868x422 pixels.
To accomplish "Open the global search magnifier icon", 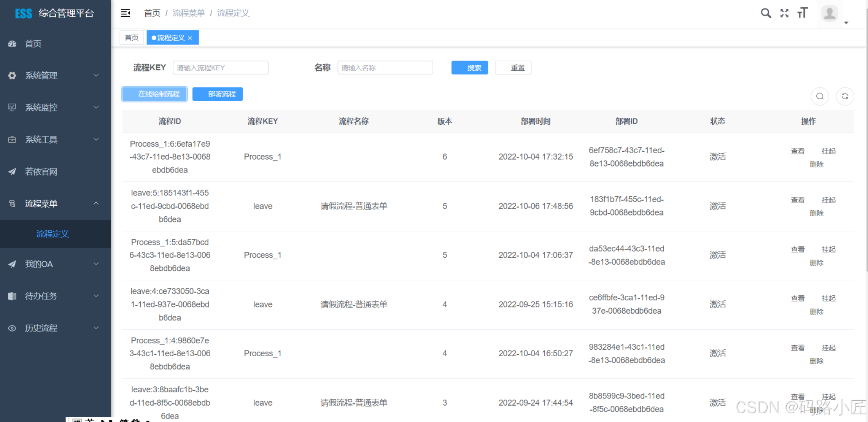I will point(766,13).
